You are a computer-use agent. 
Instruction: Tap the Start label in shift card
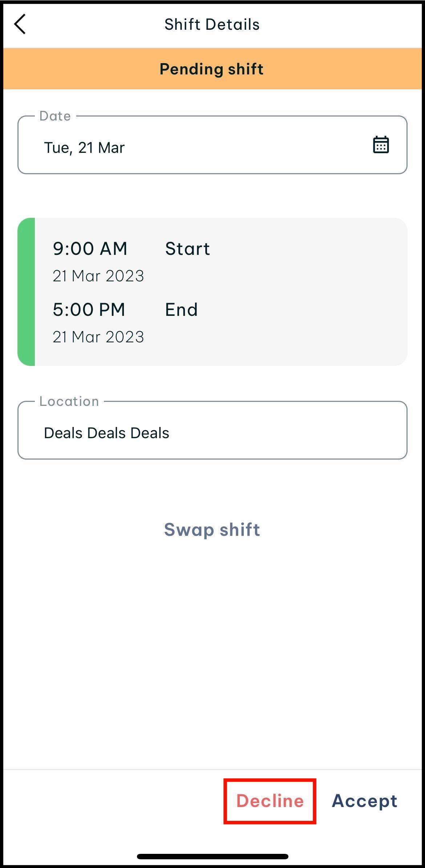[187, 249]
